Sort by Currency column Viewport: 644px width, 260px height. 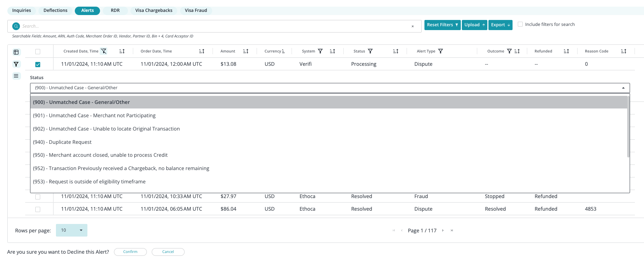point(283,51)
